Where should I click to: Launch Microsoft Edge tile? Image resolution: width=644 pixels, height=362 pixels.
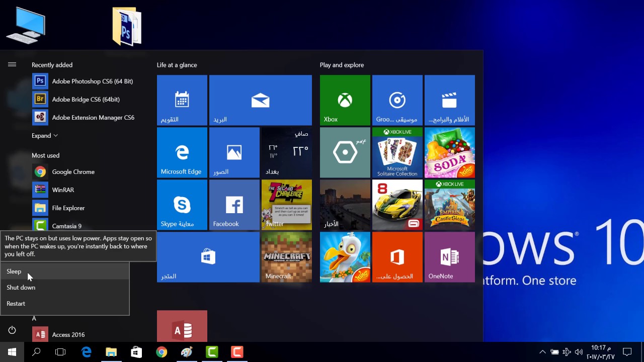click(x=182, y=152)
